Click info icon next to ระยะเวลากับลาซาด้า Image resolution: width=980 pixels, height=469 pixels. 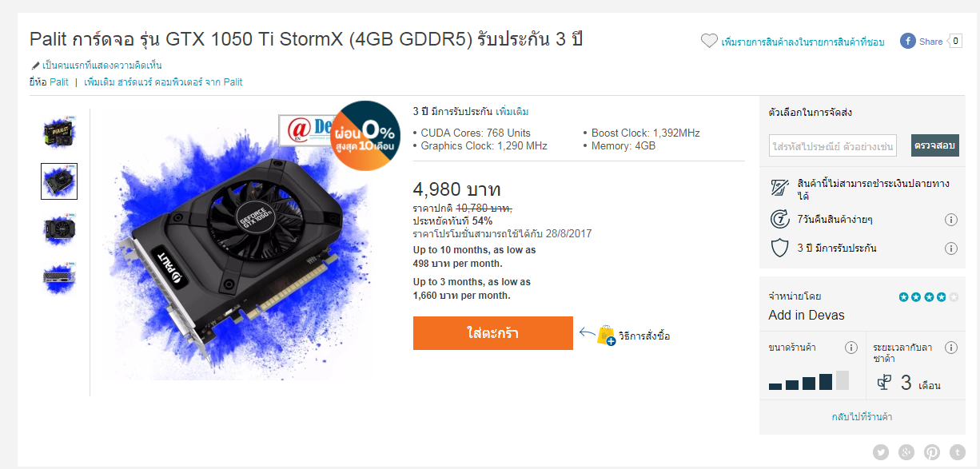[951, 348]
